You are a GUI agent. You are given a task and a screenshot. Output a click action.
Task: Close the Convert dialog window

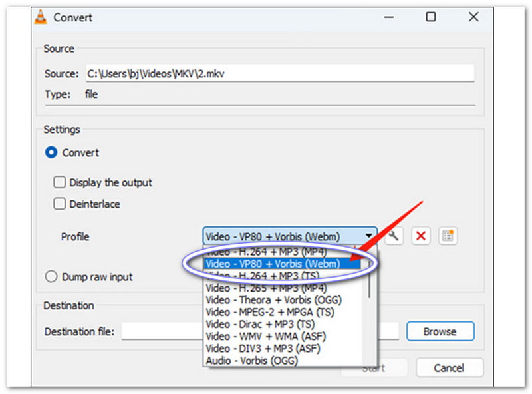[473, 17]
